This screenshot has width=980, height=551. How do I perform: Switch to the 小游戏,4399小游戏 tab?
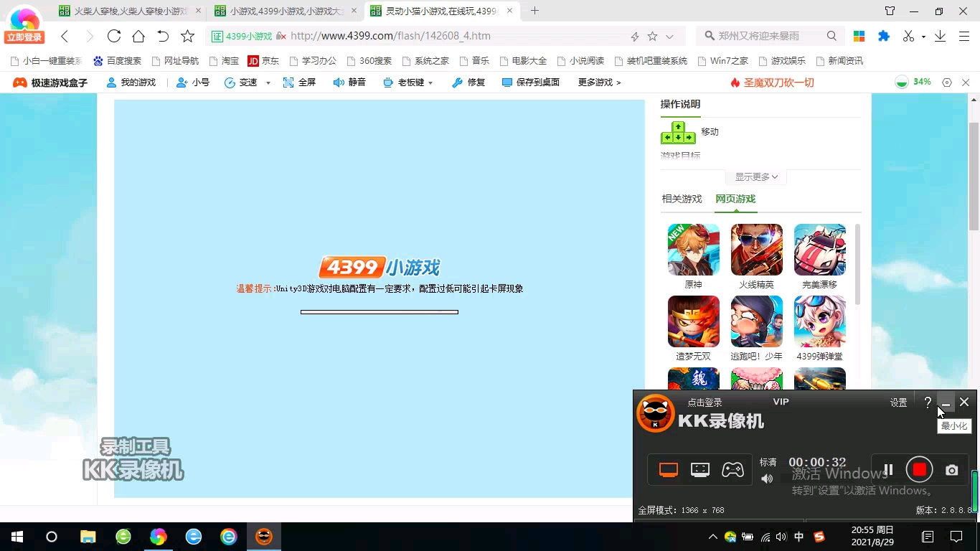(x=288, y=11)
